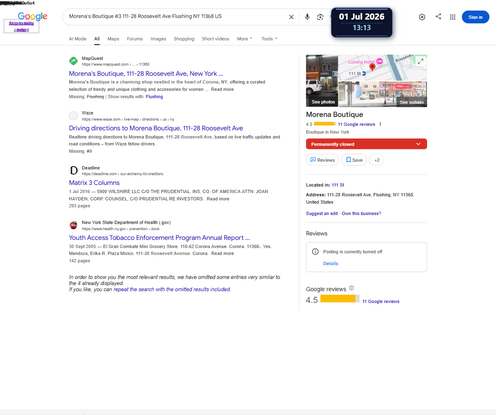
Task: Open Youth Access Tobacco Enforcement result
Action: coord(159,238)
